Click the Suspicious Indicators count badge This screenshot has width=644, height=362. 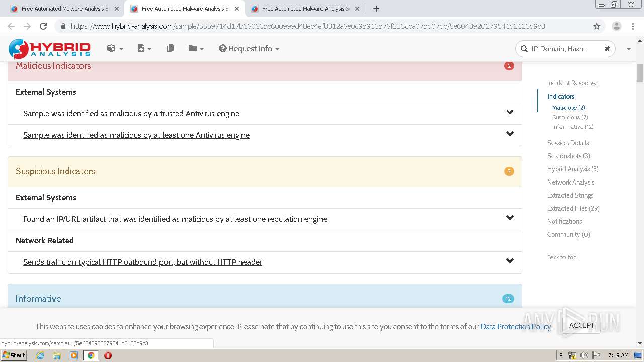click(509, 171)
